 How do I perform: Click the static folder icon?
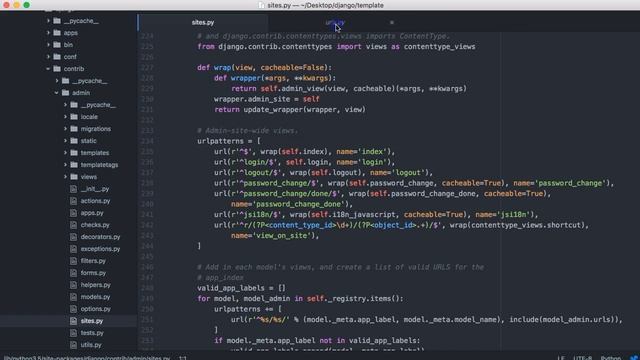(74, 140)
